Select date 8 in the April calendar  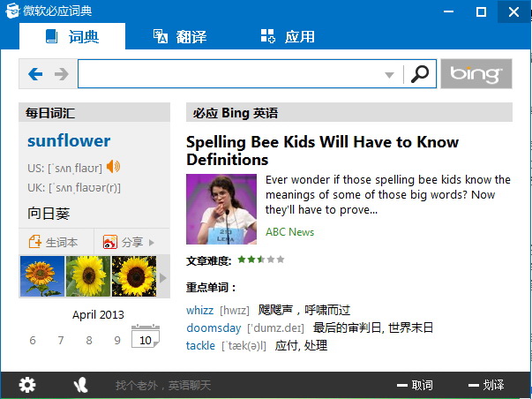tap(88, 340)
